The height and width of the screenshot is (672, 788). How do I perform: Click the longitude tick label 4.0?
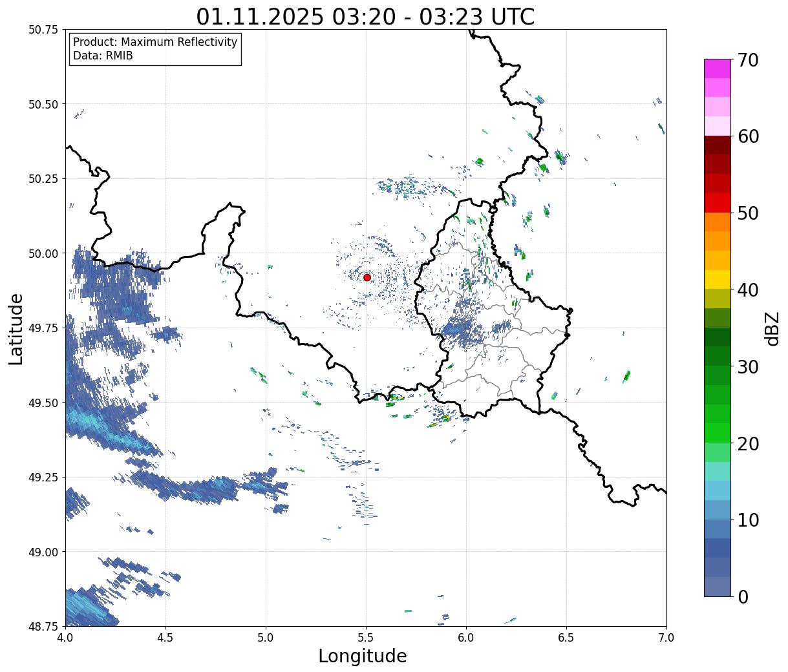[65, 637]
